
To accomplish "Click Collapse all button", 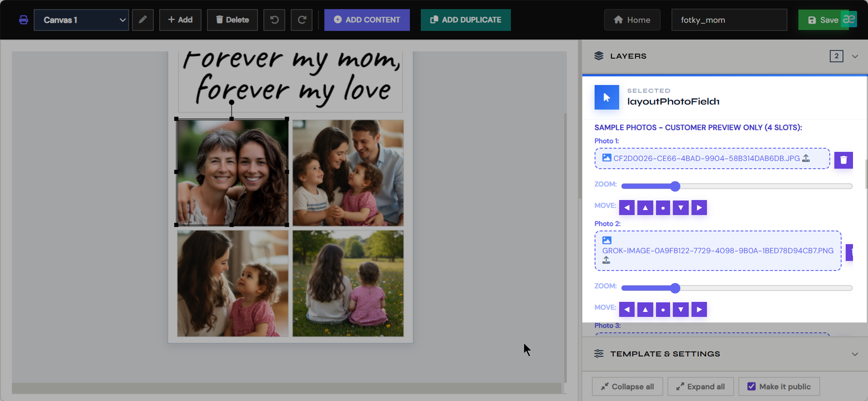I will tap(627, 386).
